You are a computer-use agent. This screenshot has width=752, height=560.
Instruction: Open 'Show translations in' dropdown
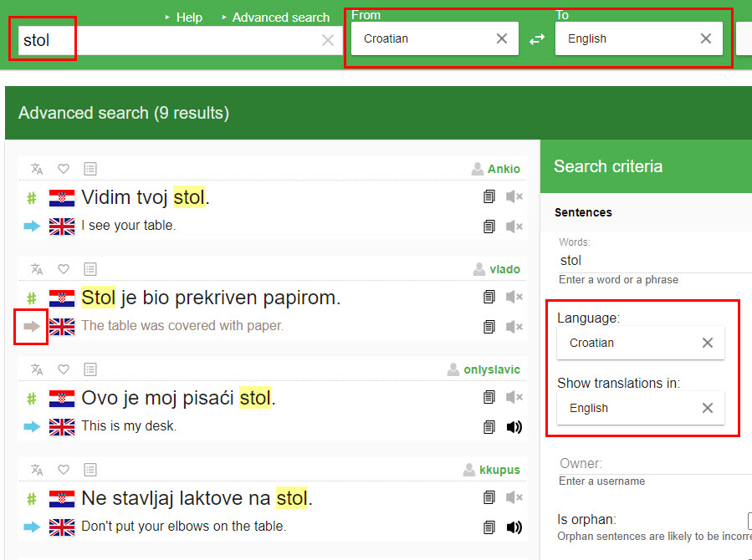(640, 408)
